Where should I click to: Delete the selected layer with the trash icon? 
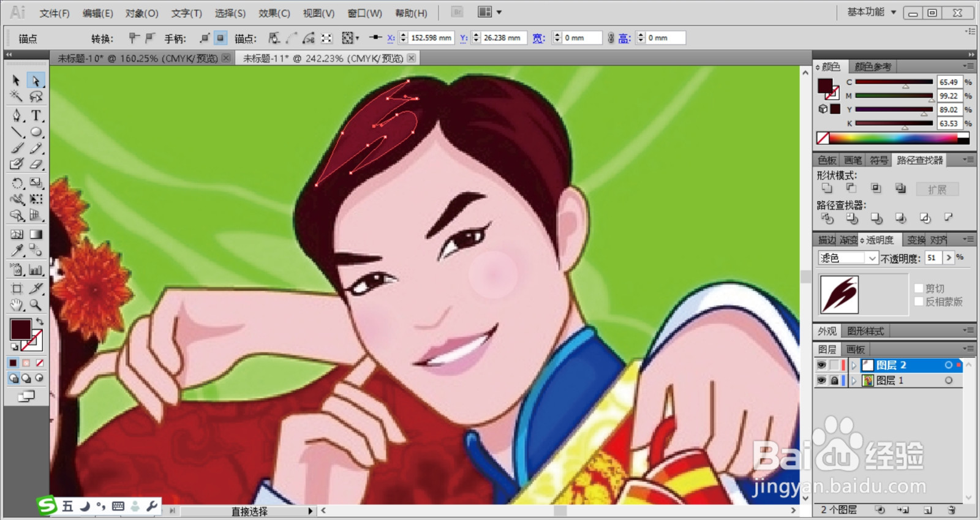(951, 510)
